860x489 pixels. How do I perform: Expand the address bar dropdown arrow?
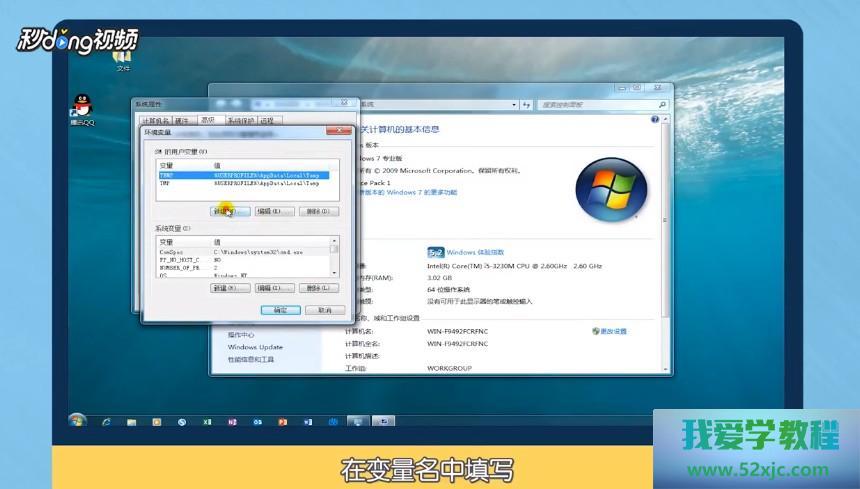513,104
